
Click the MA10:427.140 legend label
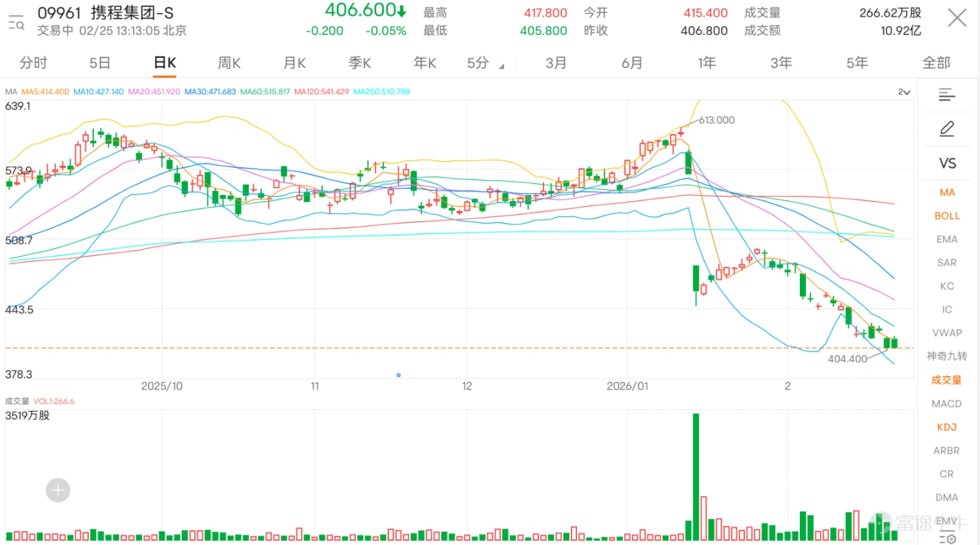click(x=99, y=92)
